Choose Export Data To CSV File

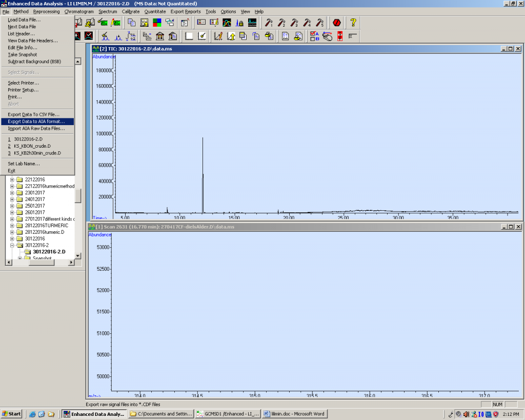(x=33, y=114)
